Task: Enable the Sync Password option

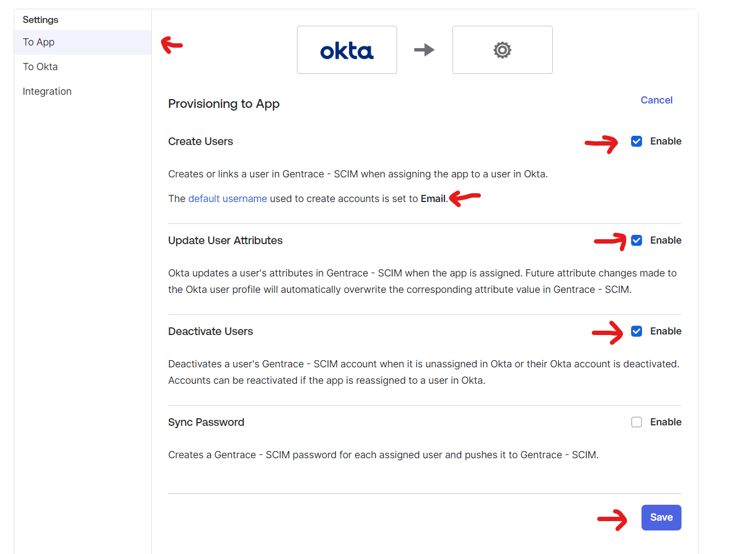Action: tap(636, 422)
